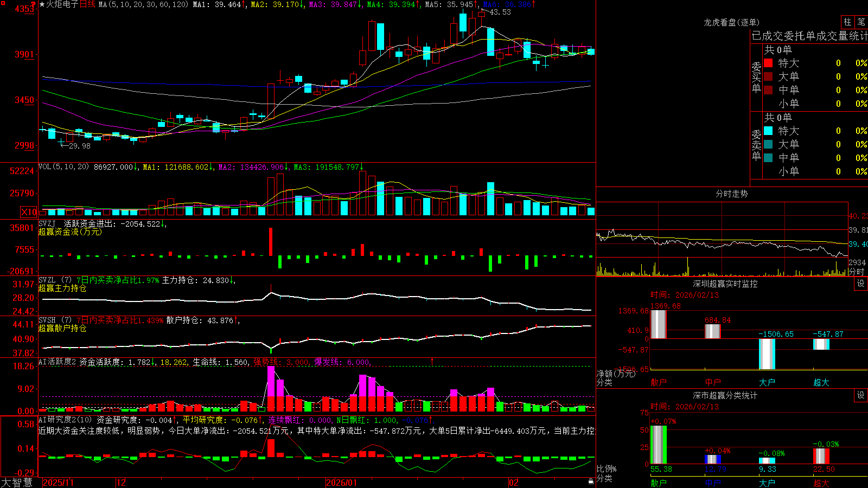868x488 pixels.
Task: Click the 43.53 high price annotation
Action: 500,12
